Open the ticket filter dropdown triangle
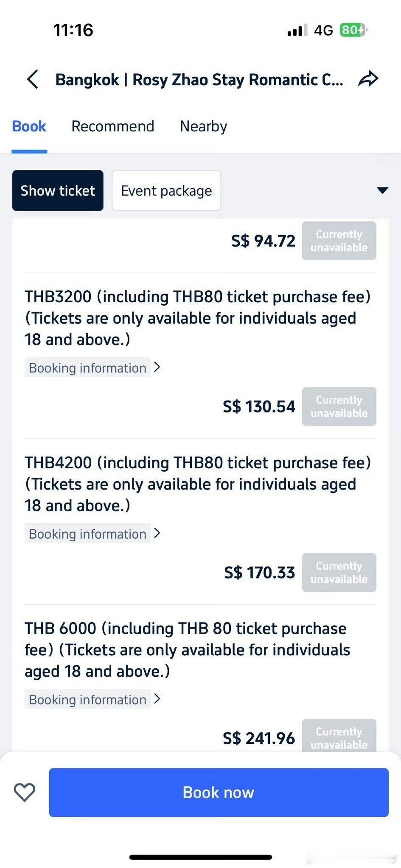 pos(382,190)
